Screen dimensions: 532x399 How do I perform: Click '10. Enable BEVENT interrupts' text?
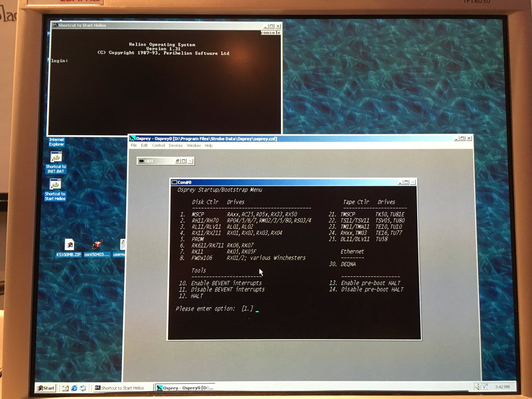220,283
